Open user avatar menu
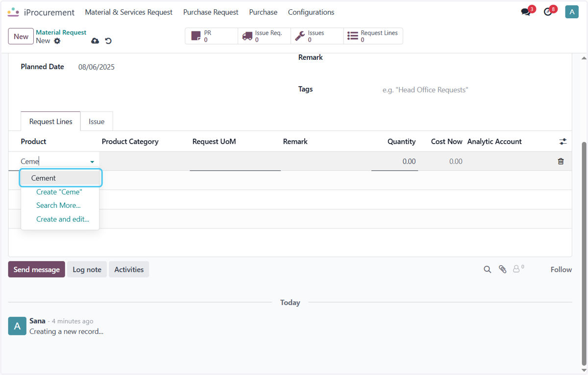The image size is (588, 375). click(572, 12)
